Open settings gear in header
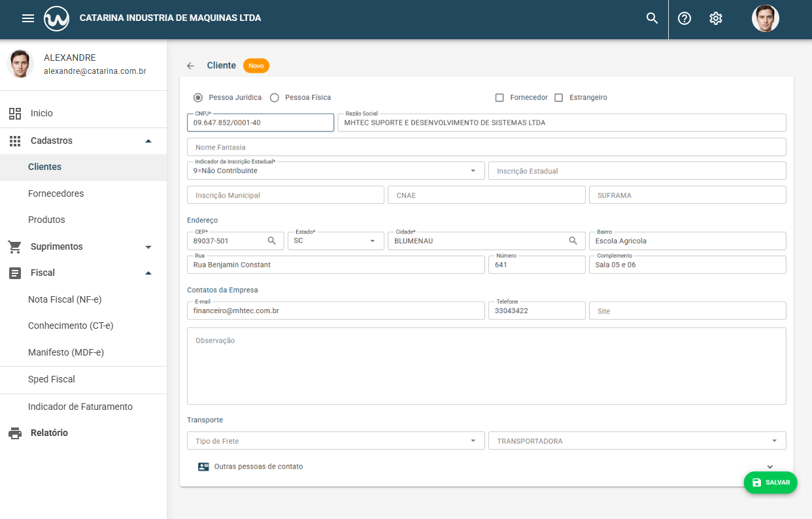Screen dimensions: 812x519 point(716,18)
